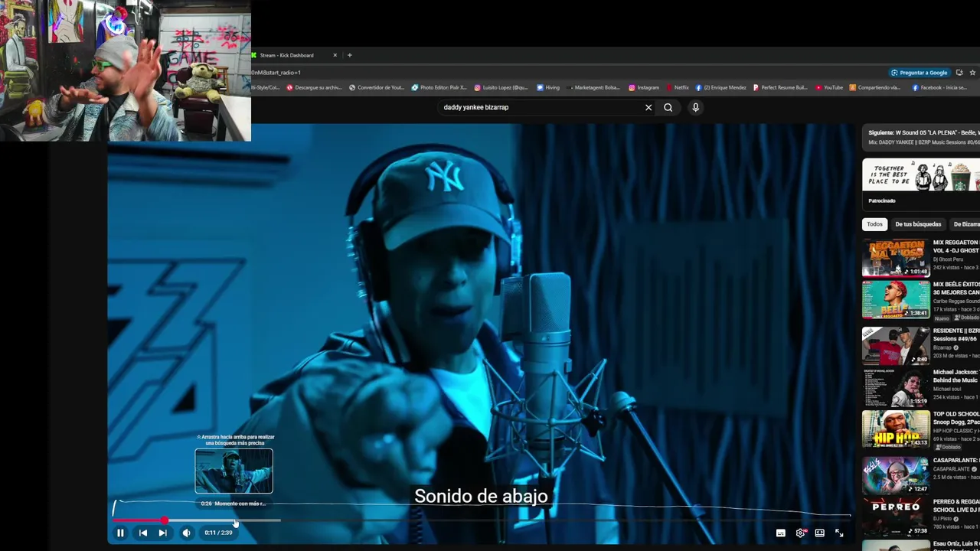
Task: Open the PERREO & REGGAETON DJ Pisto thumbnail
Action: coord(896,517)
